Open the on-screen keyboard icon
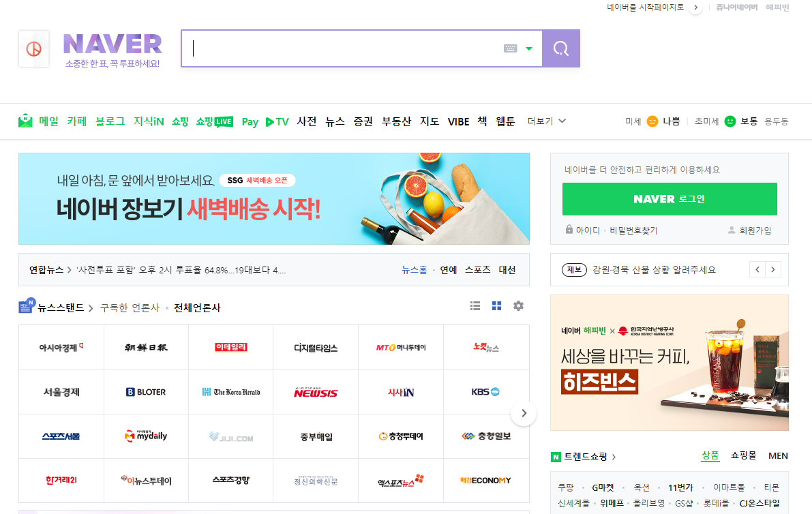 click(510, 48)
